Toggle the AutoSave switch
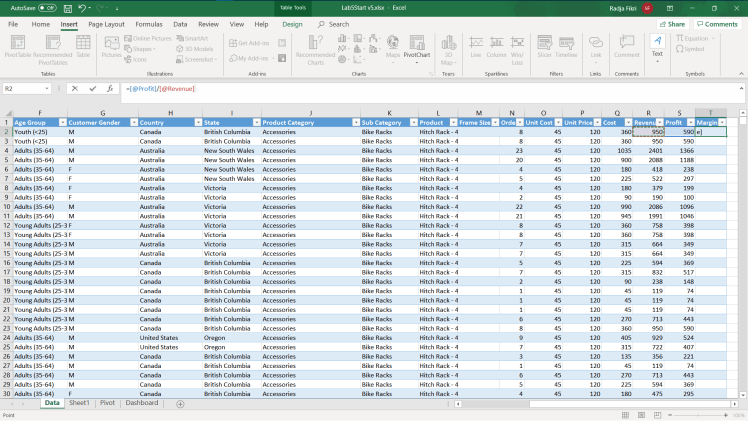Viewport: 748px width, 421px height. [49, 8]
